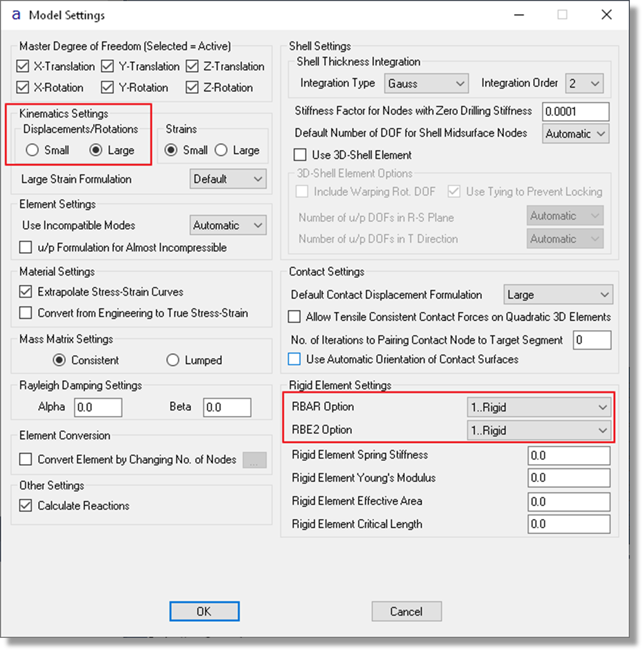
Task: Confirm settings with OK button
Action: (204, 611)
